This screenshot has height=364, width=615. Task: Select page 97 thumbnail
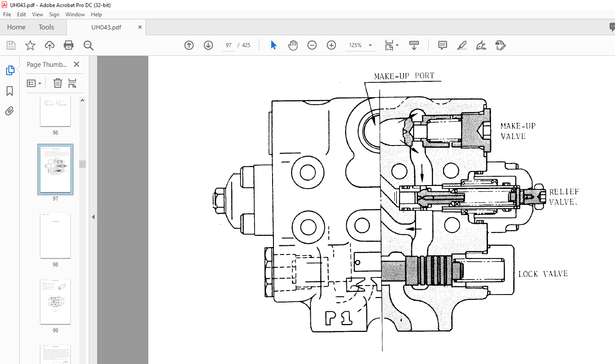[55, 169]
